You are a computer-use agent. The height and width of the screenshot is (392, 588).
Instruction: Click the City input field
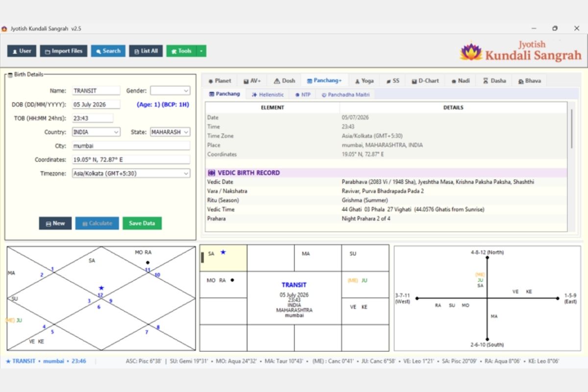pos(131,146)
